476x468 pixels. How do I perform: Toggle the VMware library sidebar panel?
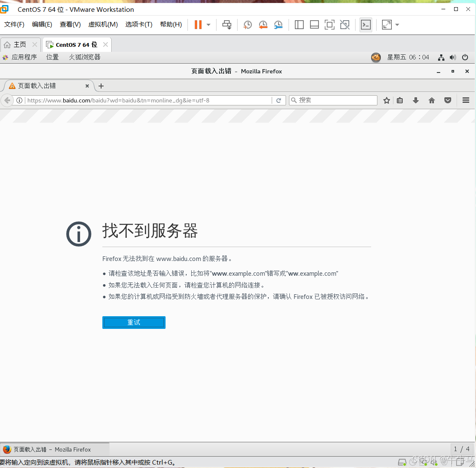(x=299, y=24)
